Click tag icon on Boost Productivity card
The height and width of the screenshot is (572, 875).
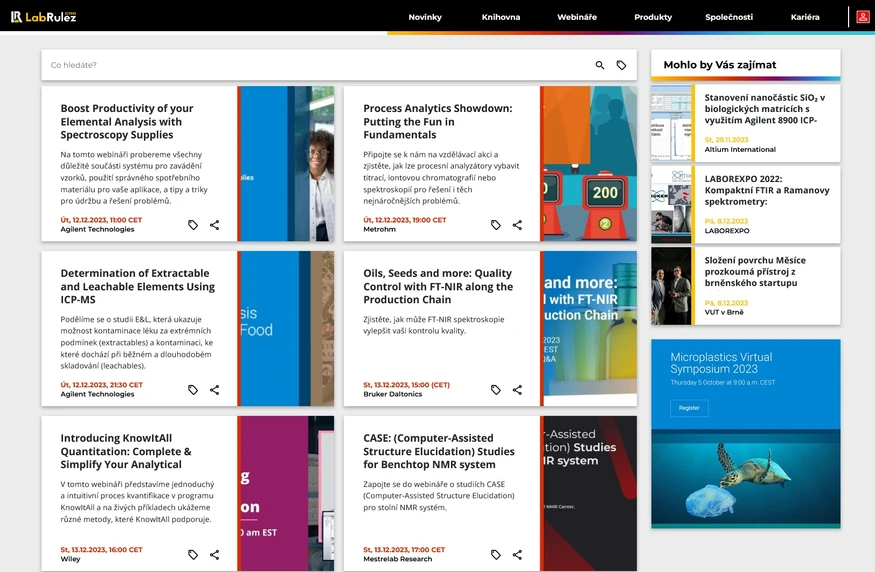coord(193,225)
